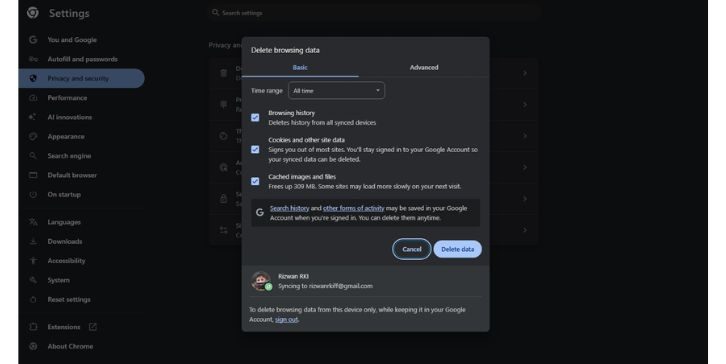Click the Cancel button
726x364 pixels.
tap(412, 249)
